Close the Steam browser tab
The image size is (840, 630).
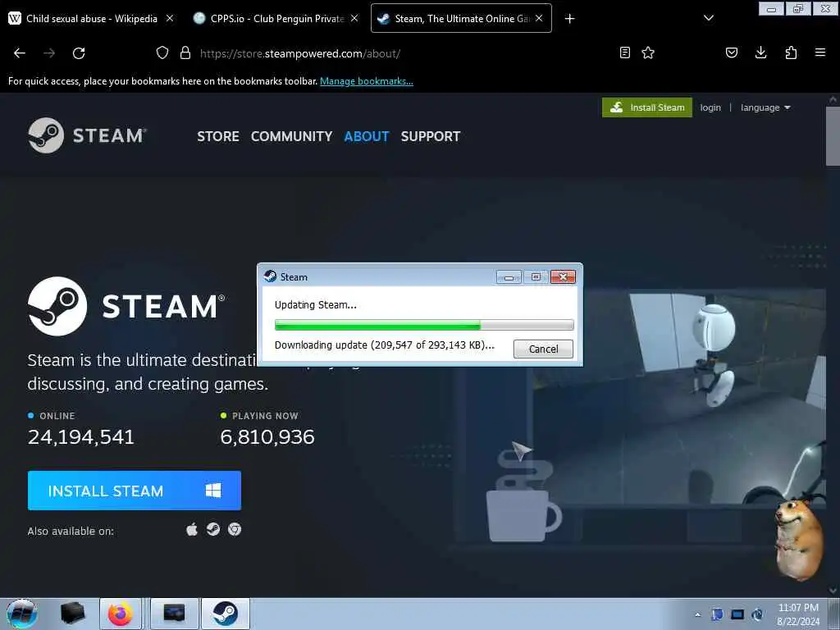pos(539,18)
